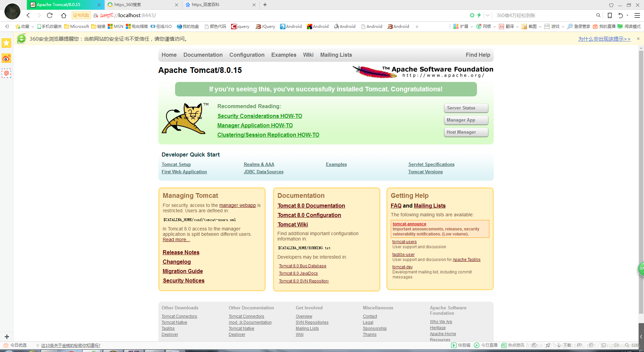The image size is (644, 352).
Task: Open the mobile device icon in toolbar
Action: pyautogui.click(x=610, y=15)
